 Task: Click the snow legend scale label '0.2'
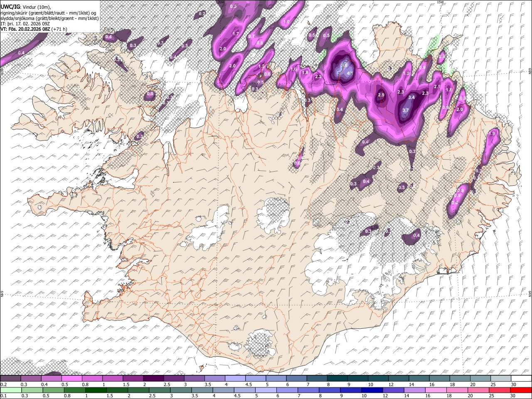(x=3, y=384)
